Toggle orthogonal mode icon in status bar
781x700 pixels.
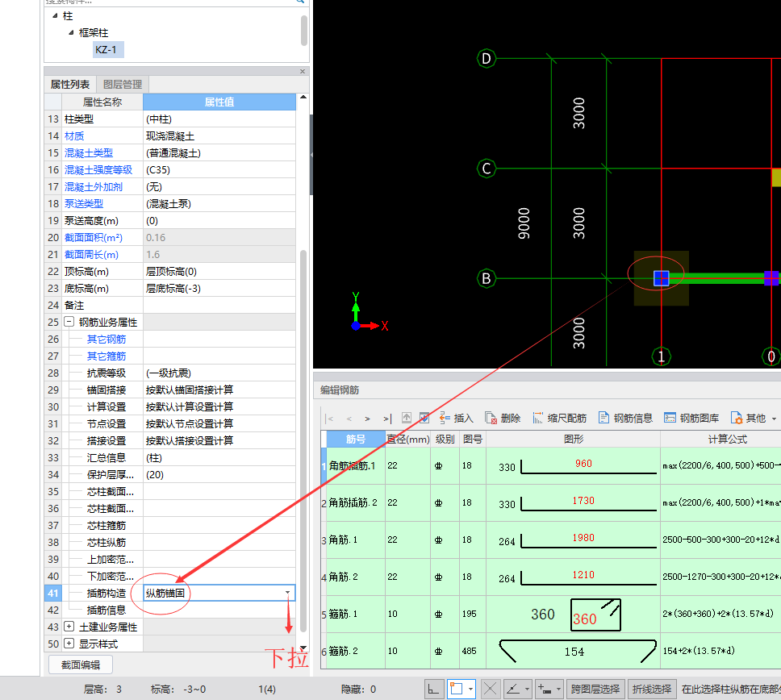tap(434, 689)
